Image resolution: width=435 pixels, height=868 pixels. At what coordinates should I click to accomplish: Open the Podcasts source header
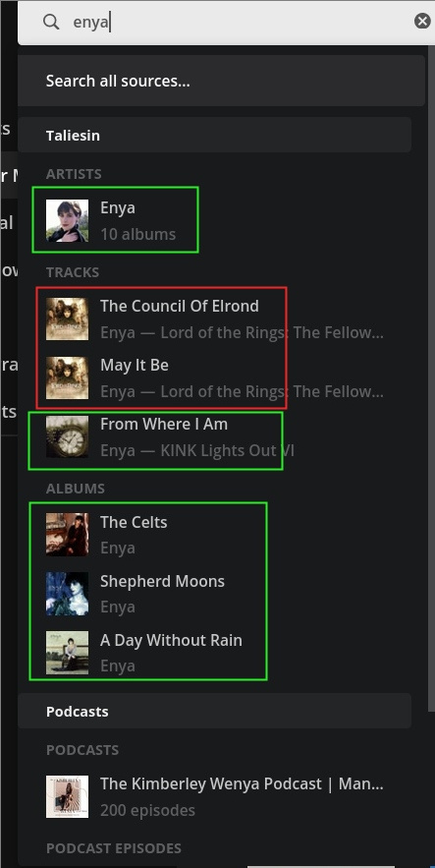coord(214,711)
